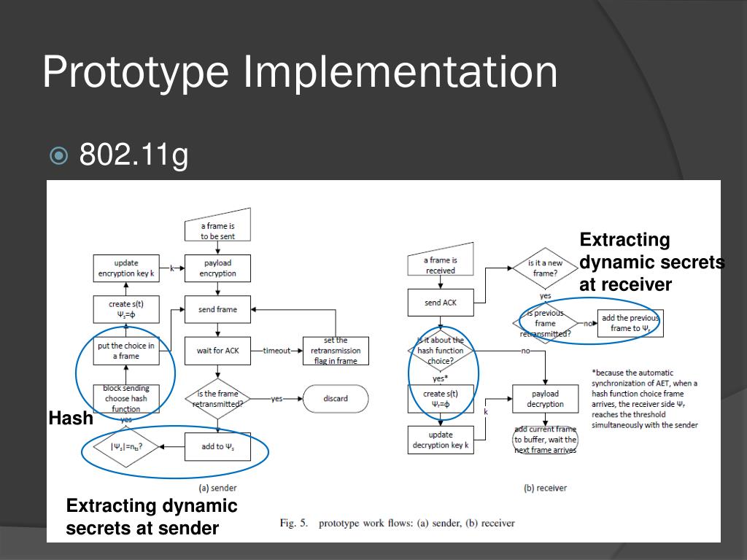The image size is (747, 560).
Task: Select the "|Ψs|=nts?" decision diamond
Action: coord(126,447)
